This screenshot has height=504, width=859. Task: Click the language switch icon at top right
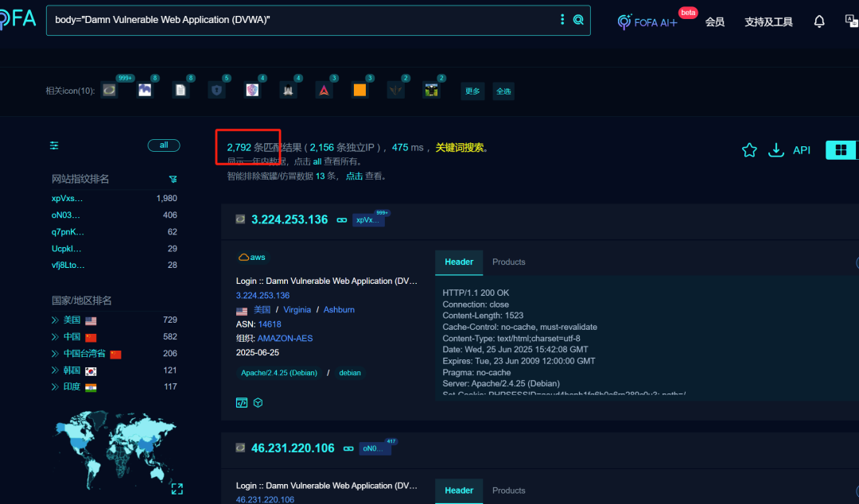(x=851, y=21)
